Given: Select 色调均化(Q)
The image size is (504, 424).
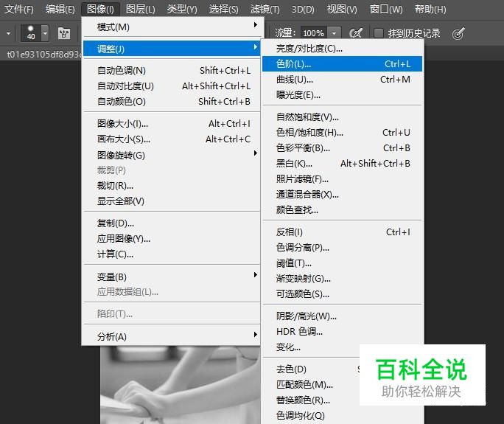Looking at the screenshot, I should pos(342,416).
